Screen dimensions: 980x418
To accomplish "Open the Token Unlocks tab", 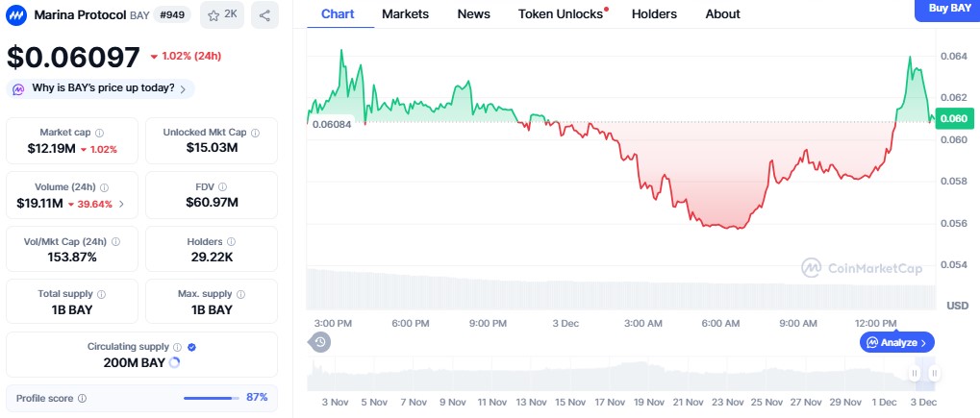I will coord(561,13).
